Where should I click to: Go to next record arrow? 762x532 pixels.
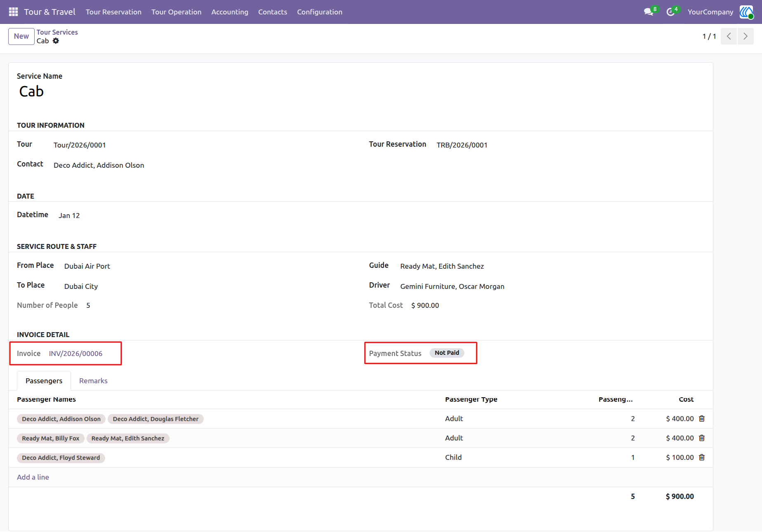tap(746, 36)
